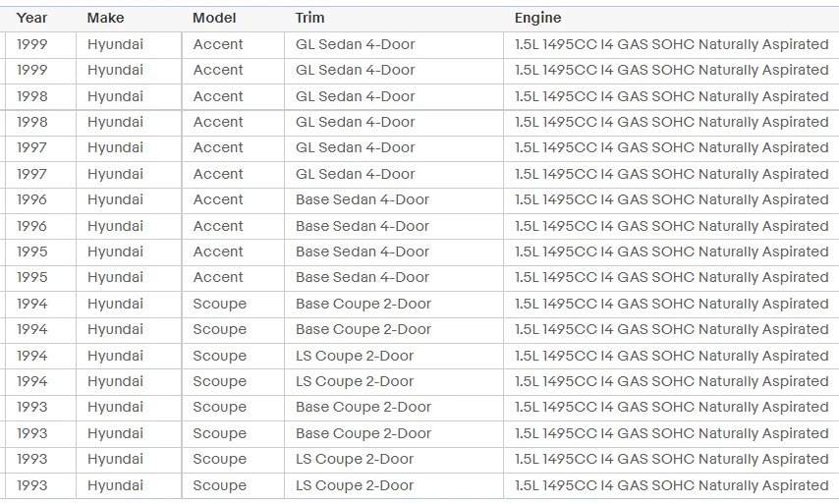This screenshot has width=839, height=504.
Task: Click GL Sedan 4-Door in the first 1998 row
Action: click(x=355, y=96)
